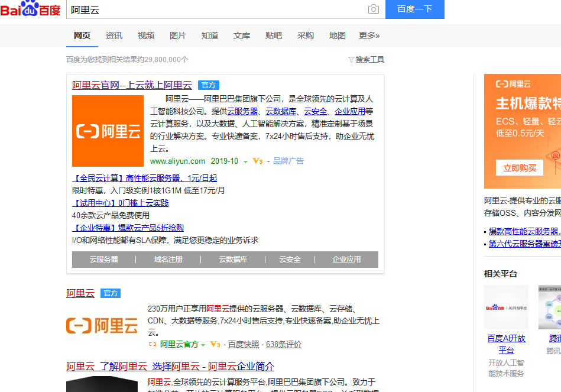561x392 pixels.
Task: Click inside the search input field
Action: [x=207, y=10]
